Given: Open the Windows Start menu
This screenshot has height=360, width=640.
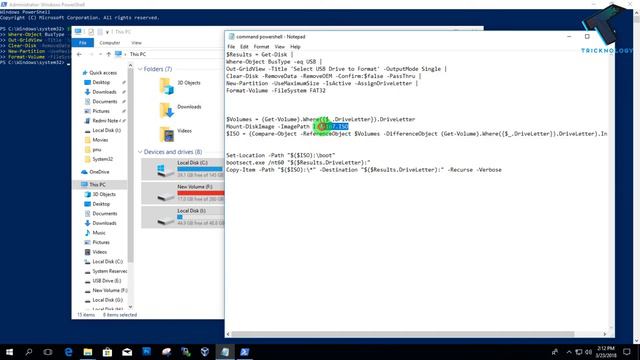Looking at the screenshot, I should tap(9, 352).
